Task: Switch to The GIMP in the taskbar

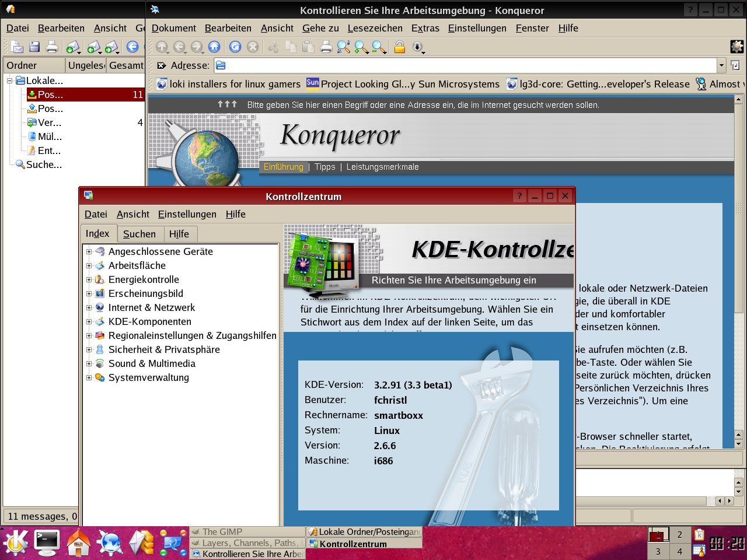Action: (x=247, y=532)
